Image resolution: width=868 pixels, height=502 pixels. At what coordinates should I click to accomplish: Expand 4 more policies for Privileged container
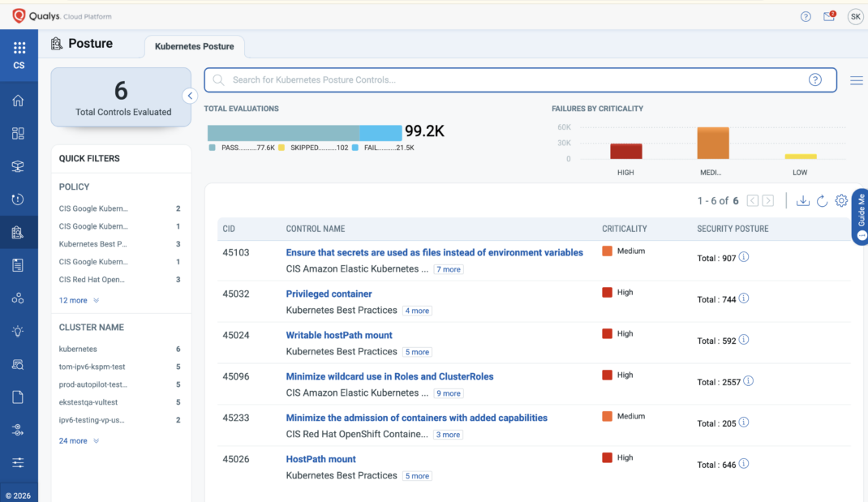coord(417,311)
